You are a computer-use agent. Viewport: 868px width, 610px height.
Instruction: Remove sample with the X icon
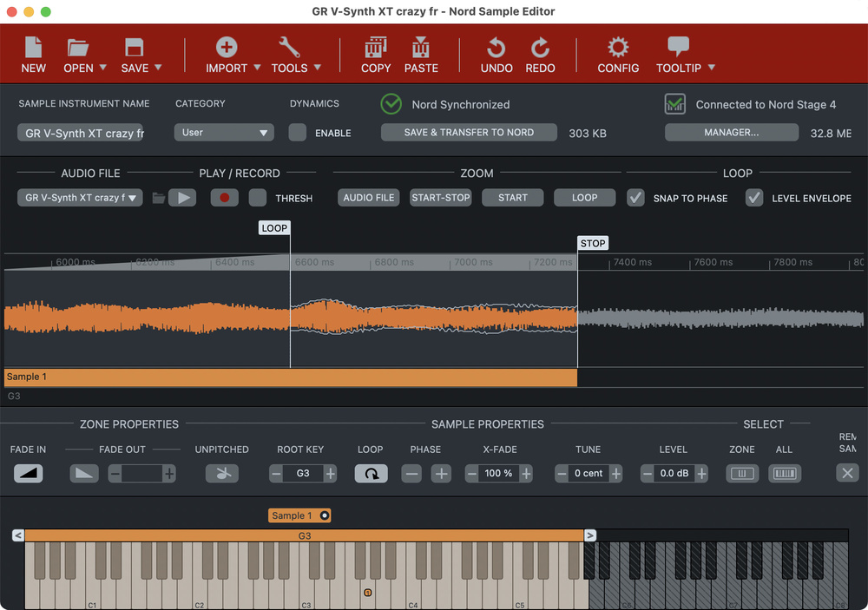tap(847, 473)
